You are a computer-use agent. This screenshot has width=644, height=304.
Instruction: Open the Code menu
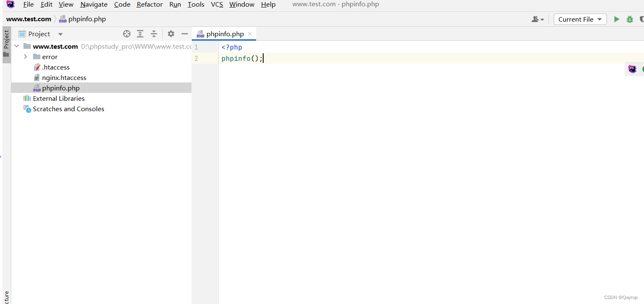point(122,5)
